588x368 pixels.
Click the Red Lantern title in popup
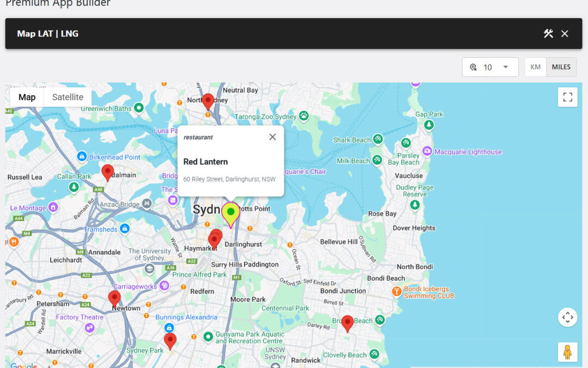point(205,162)
